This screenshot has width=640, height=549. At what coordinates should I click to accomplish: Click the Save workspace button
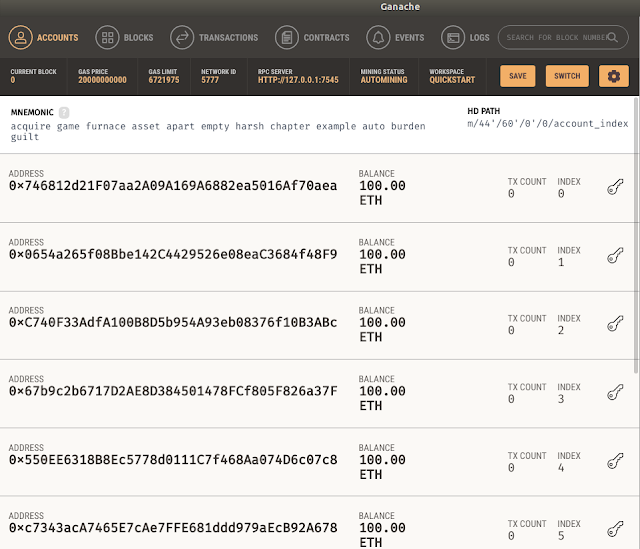517,76
